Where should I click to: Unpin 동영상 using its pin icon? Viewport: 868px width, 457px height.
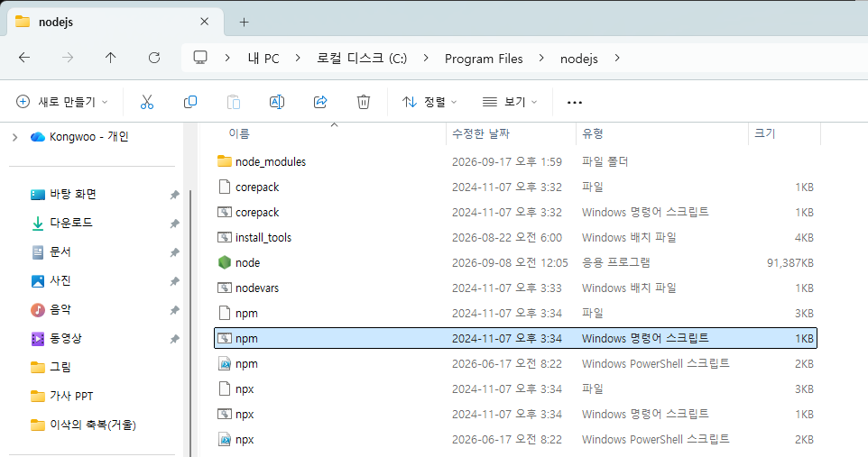pyautogui.click(x=174, y=339)
